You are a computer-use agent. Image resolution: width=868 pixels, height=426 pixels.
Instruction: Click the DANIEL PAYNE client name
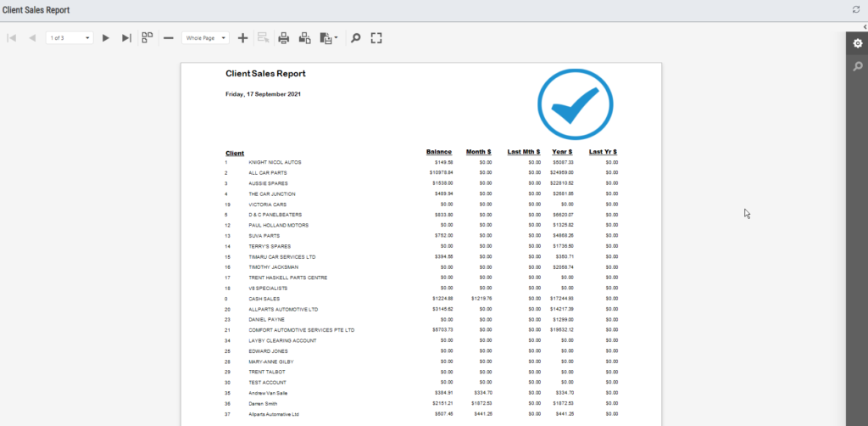point(266,320)
